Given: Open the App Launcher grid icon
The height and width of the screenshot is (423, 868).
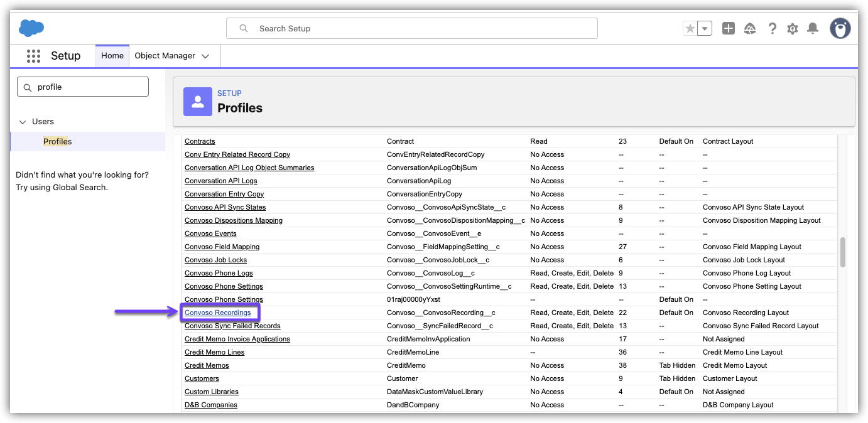Looking at the screenshot, I should (33, 56).
